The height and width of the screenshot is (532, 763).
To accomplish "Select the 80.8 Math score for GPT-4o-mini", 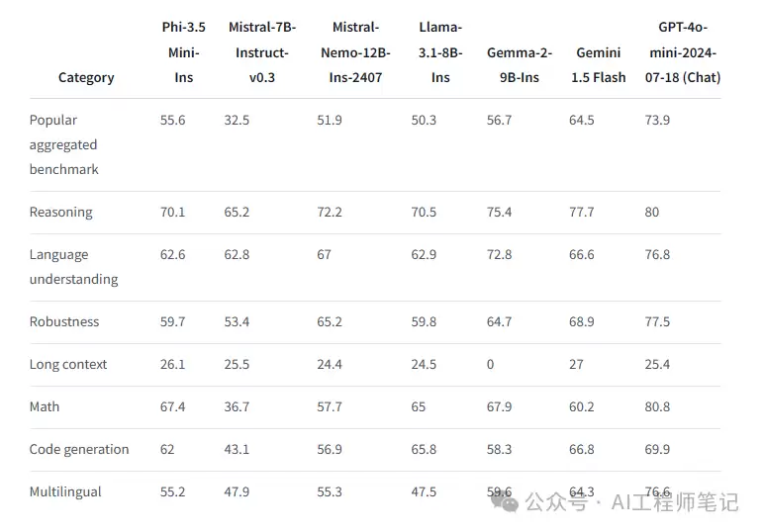I will 657,406.
